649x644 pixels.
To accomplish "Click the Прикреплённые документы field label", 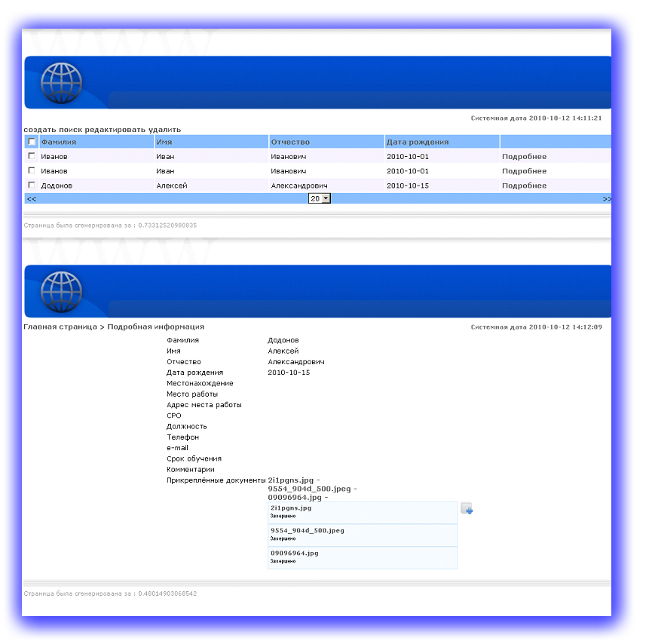I will coord(216,480).
